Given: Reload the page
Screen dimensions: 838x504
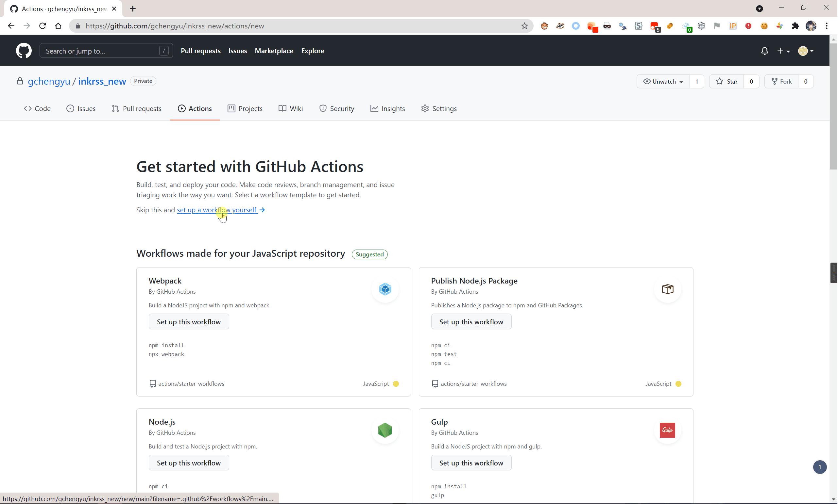Looking at the screenshot, I should tap(43, 26).
